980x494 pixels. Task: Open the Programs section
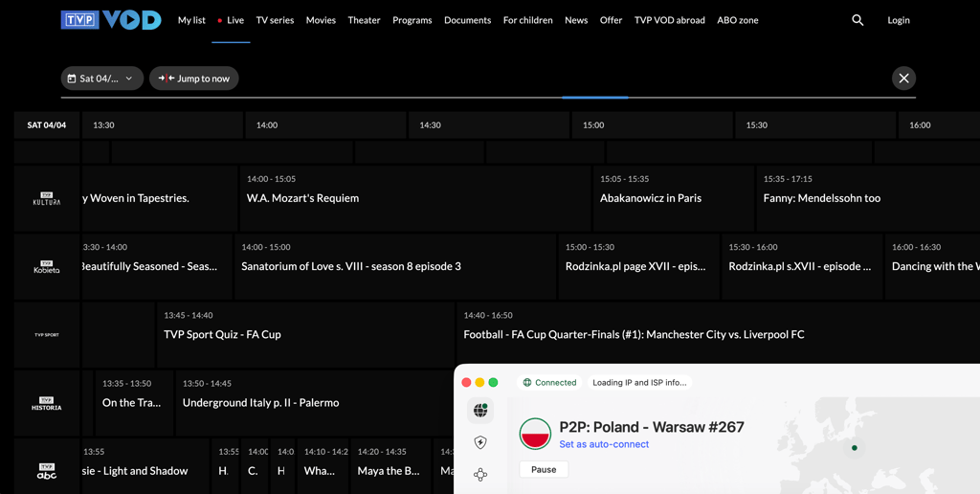[412, 20]
